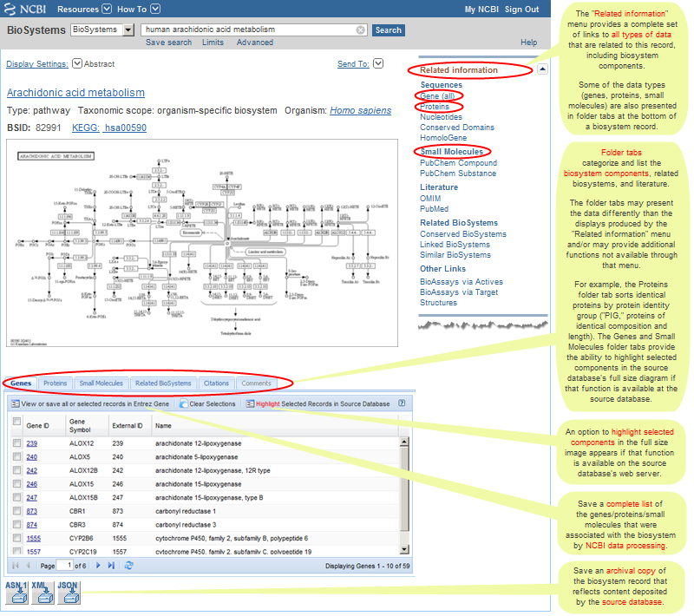Image resolution: width=694 pixels, height=616 pixels.
Task: Open the Send To dropdown
Action: (378, 63)
